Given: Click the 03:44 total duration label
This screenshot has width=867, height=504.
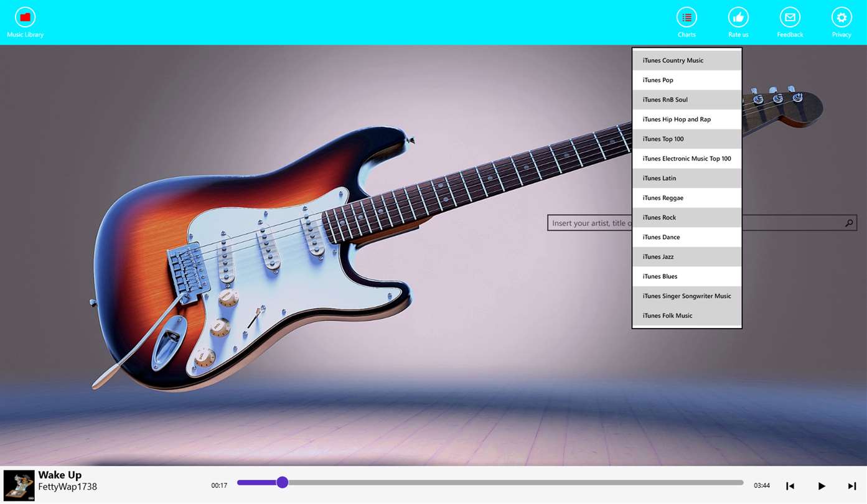Looking at the screenshot, I should (762, 486).
